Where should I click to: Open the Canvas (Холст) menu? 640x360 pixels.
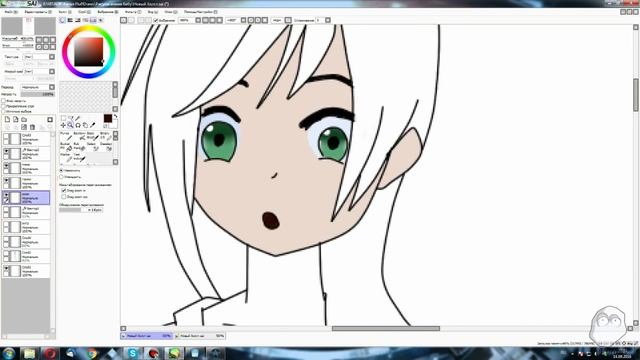tap(65, 12)
